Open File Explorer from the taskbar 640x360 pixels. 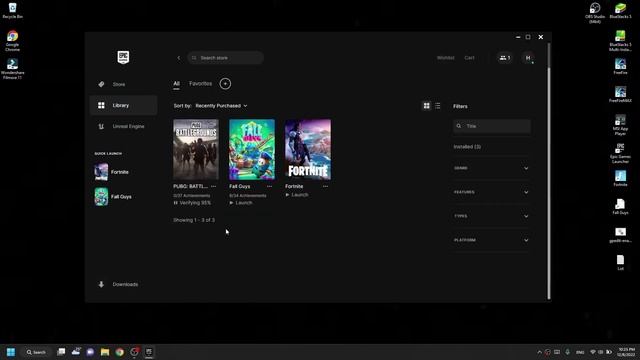click(x=105, y=352)
